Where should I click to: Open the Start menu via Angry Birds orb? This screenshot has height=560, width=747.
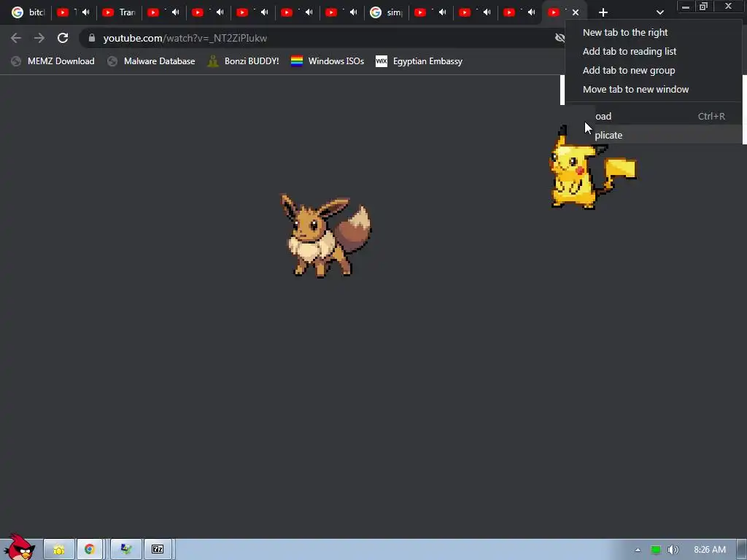click(19, 547)
